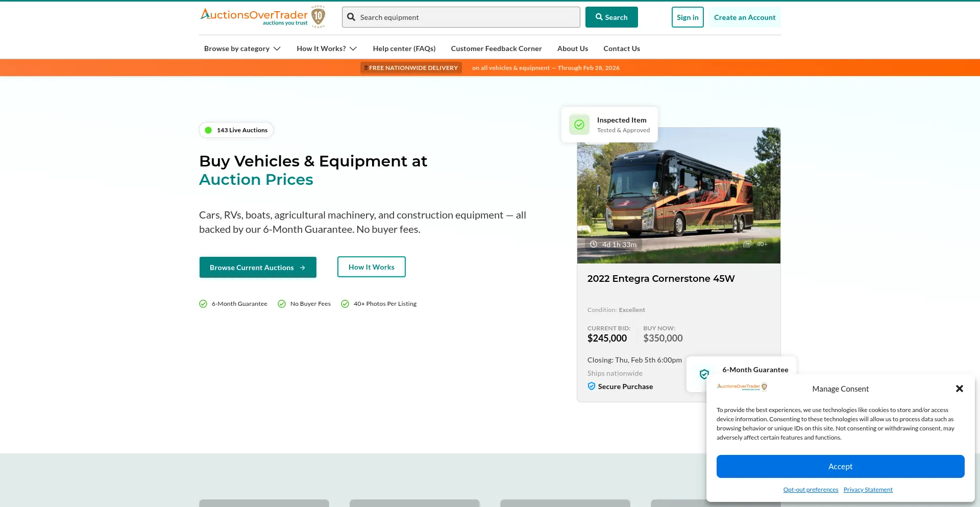Click the How It Works outlined button

click(372, 267)
